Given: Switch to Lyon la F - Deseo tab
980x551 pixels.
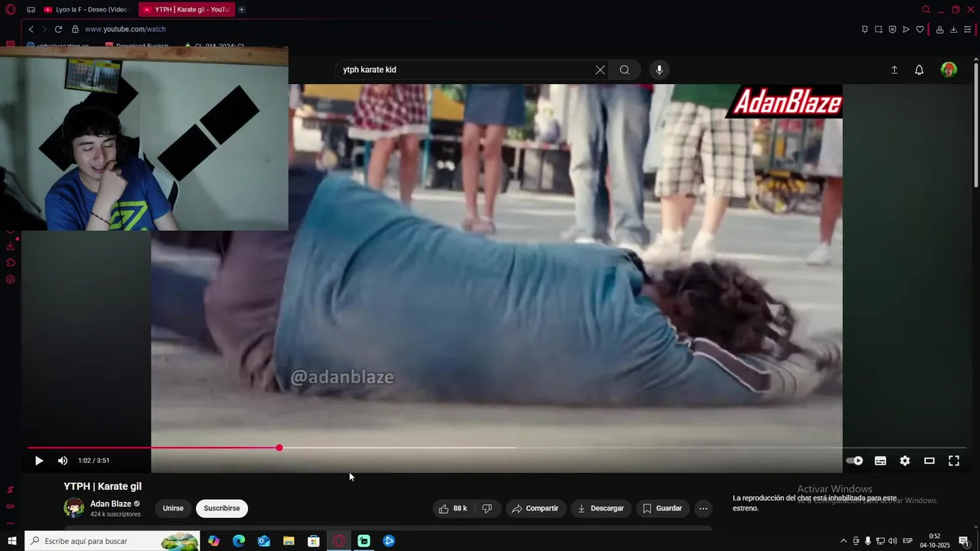Looking at the screenshot, I should click(x=87, y=9).
